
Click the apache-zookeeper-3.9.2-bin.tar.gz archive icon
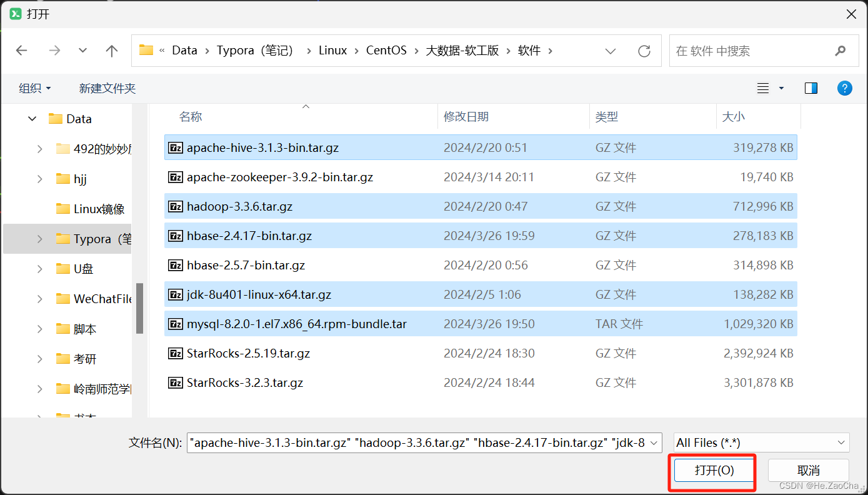tap(176, 177)
